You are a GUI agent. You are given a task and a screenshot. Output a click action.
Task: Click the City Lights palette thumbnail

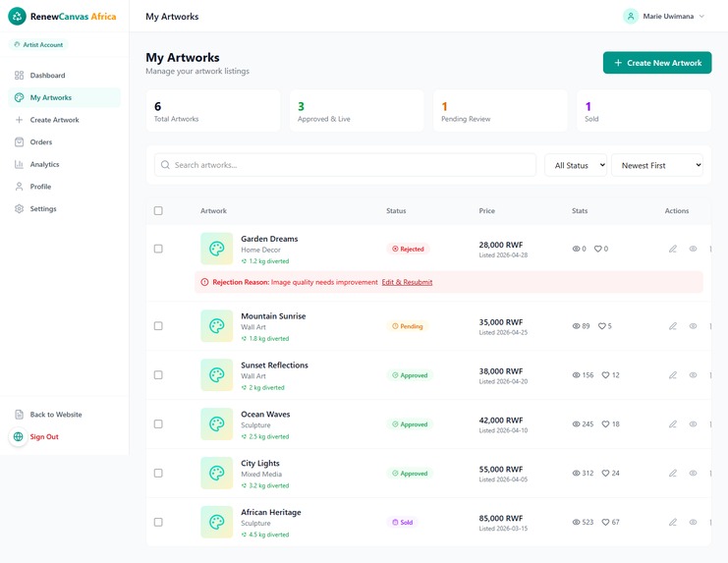[217, 473]
